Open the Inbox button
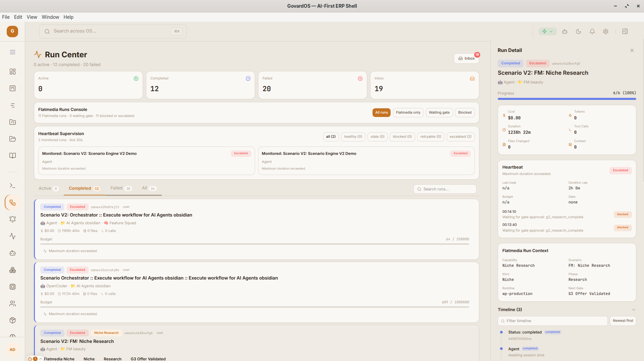The image size is (644, 361). [x=466, y=58]
